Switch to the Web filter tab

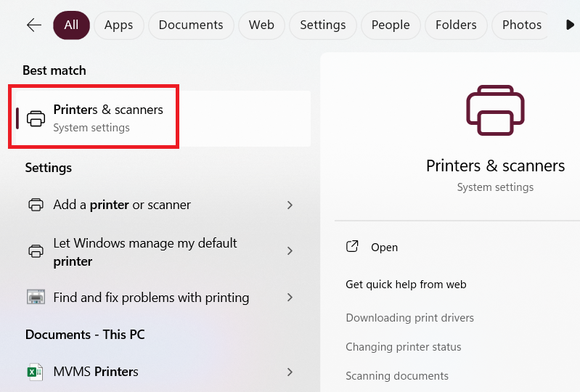coord(261,25)
